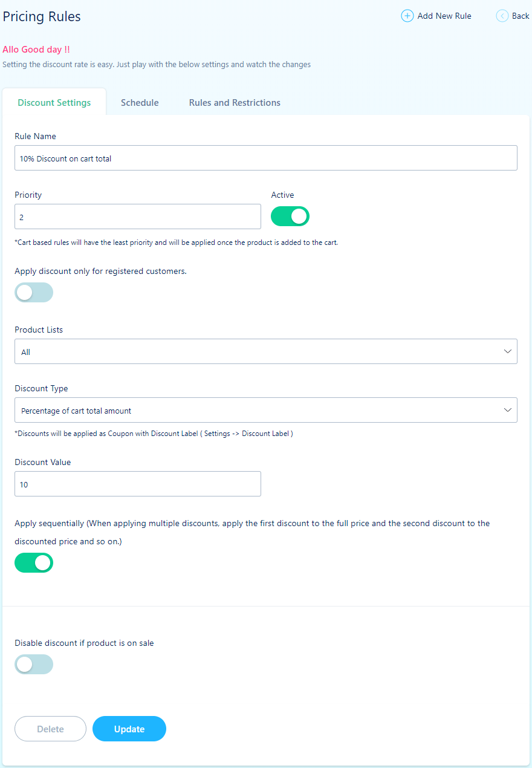Click the plus icon beside Add New Rule

[x=407, y=16]
